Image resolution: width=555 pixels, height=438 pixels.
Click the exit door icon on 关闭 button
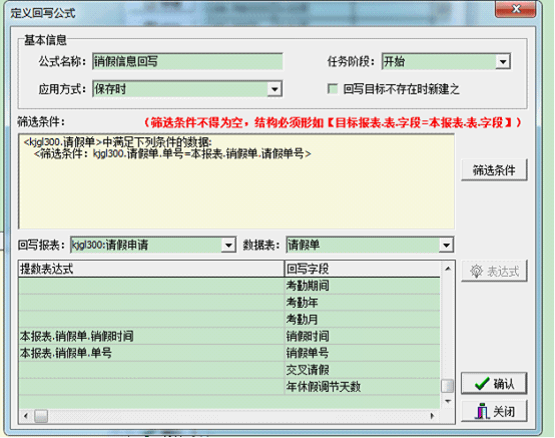(x=482, y=411)
